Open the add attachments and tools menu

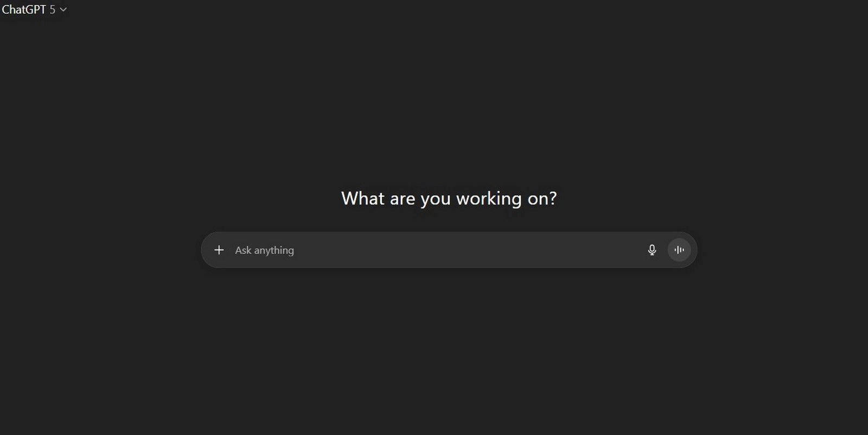[x=219, y=250]
